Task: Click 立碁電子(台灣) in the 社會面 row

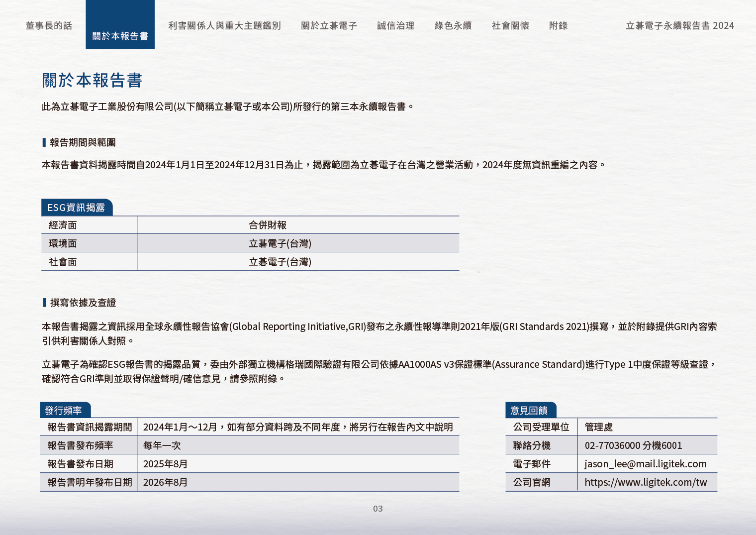Action: (280, 262)
